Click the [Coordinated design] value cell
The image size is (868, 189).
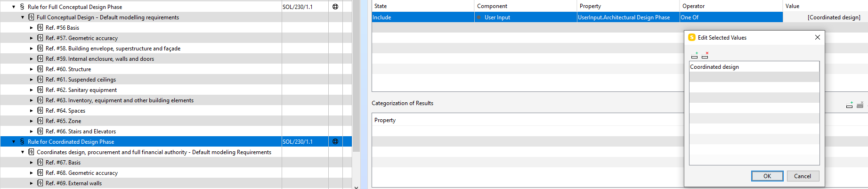coord(825,17)
